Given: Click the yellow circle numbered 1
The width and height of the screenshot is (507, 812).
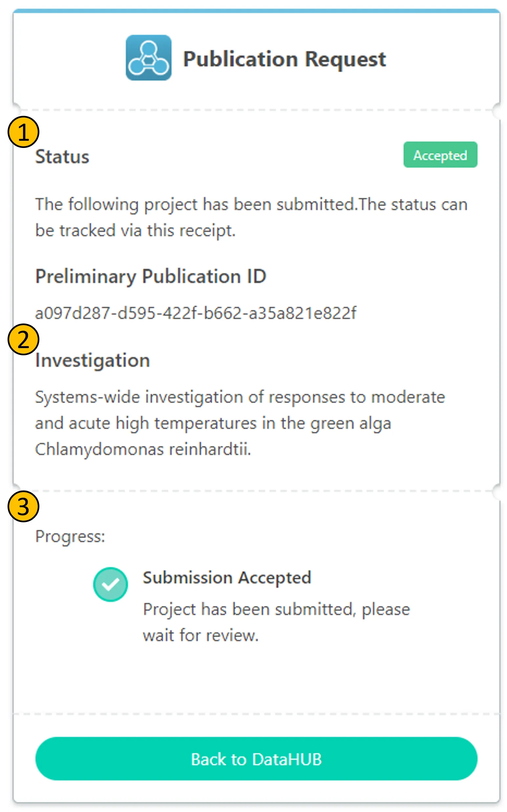Looking at the screenshot, I should [24, 132].
